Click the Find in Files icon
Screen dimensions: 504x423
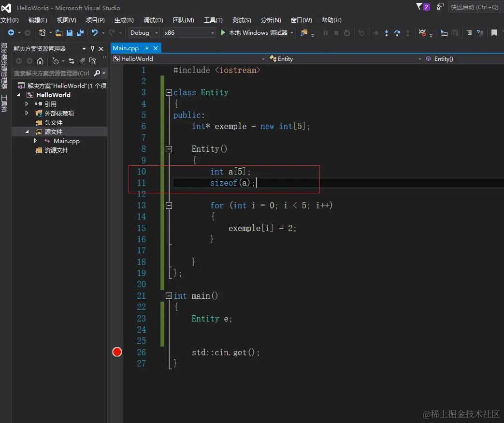pos(304,33)
